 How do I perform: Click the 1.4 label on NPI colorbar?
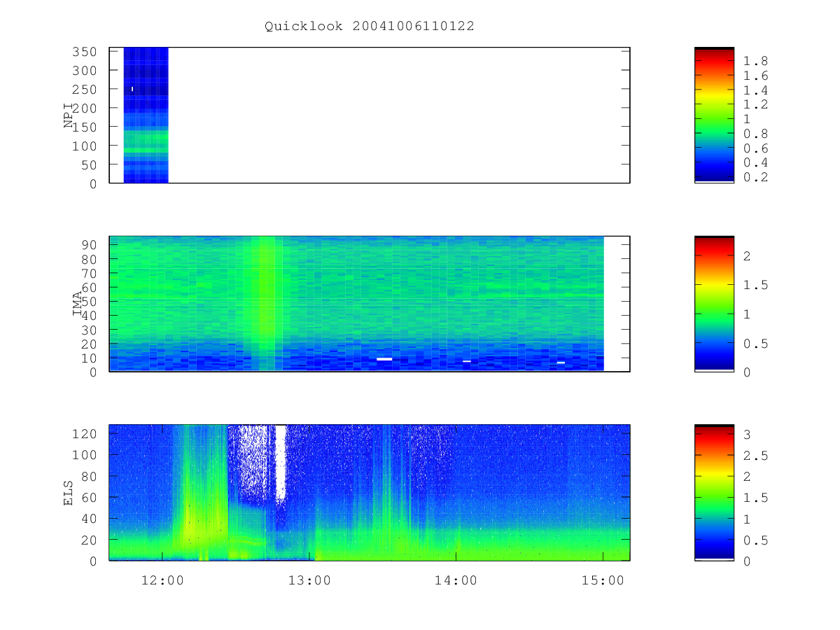click(755, 90)
